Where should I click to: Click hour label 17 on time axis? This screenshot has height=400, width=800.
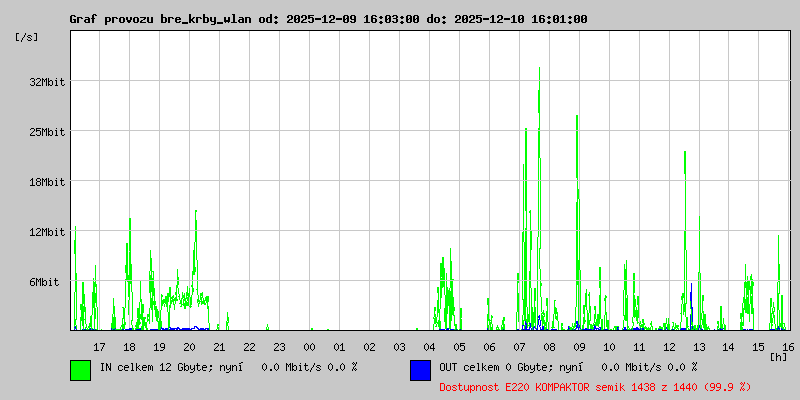99,347
